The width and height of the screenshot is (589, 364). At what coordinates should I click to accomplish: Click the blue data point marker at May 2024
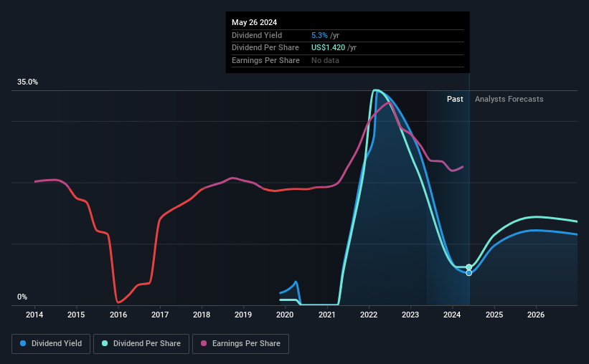468,273
